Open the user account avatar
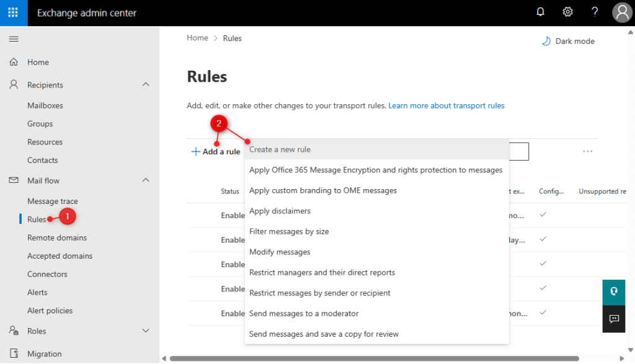Screen dimensions: 635x364 tap(621, 12)
